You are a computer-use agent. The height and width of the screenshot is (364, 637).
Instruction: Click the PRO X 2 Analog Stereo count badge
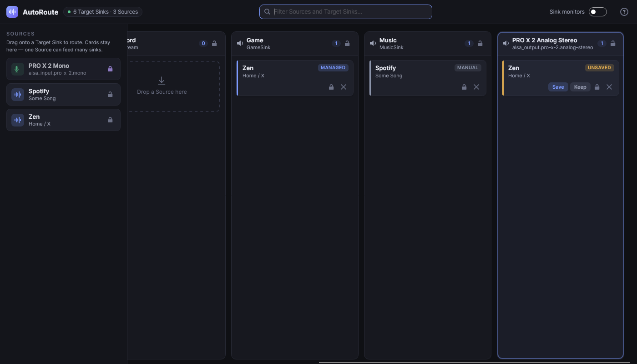(602, 44)
